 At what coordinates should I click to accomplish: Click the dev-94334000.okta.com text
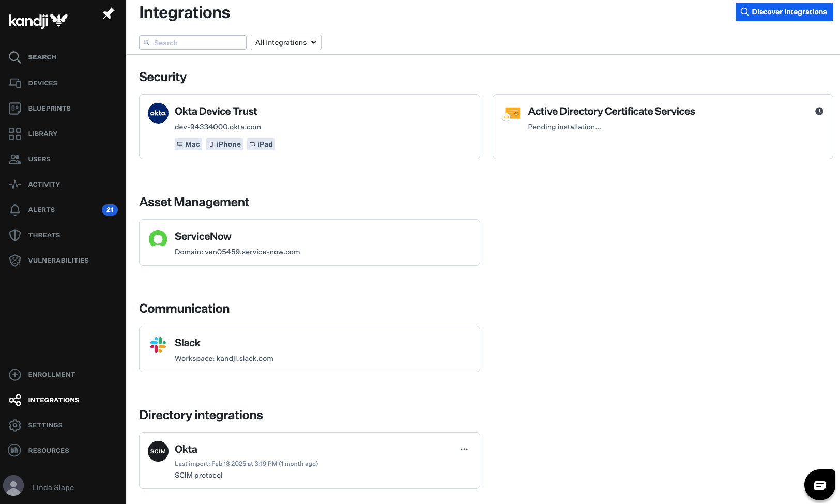tap(218, 127)
